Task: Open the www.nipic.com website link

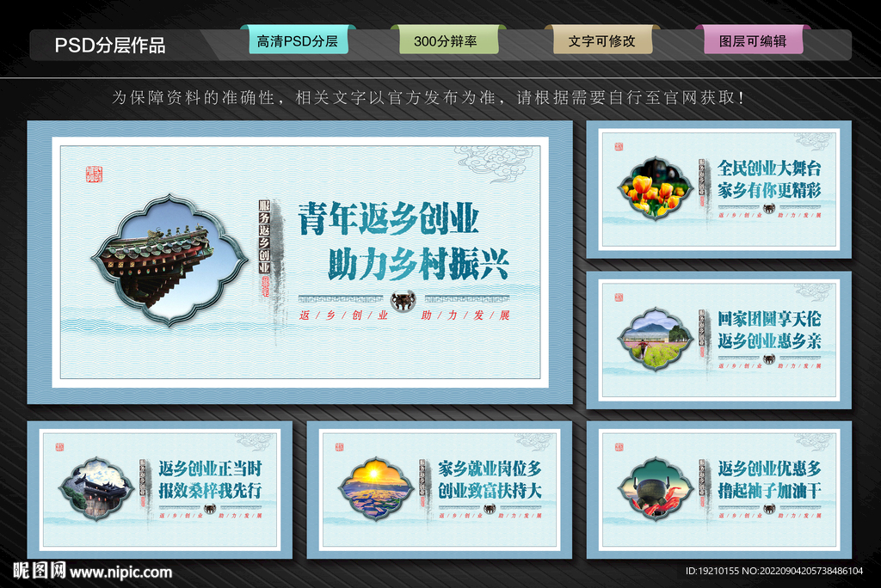Action: [x=120, y=573]
